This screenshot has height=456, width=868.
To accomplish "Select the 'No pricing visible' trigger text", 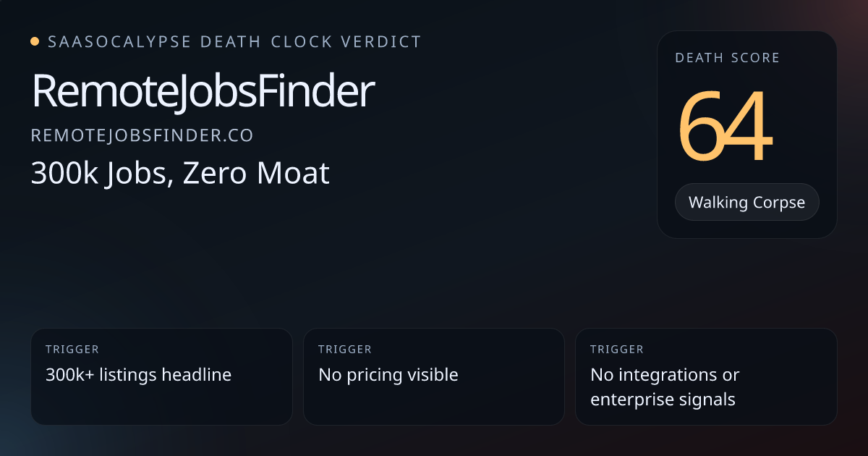I will 388,375.
